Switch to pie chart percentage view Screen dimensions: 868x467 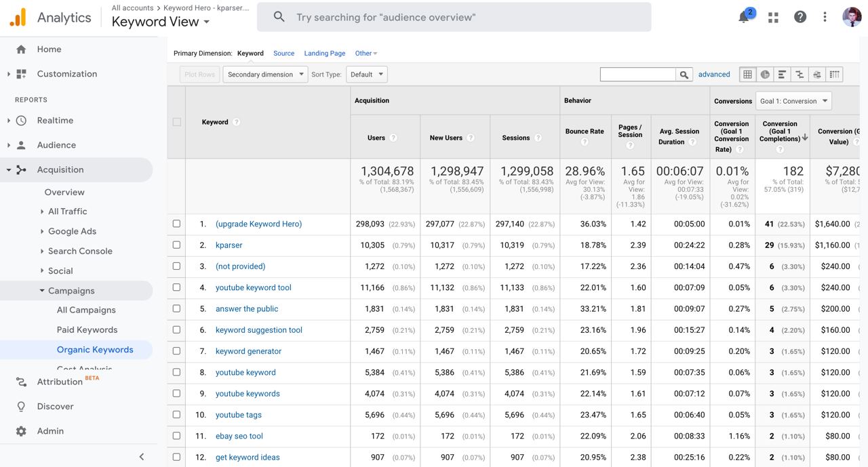tap(765, 75)
